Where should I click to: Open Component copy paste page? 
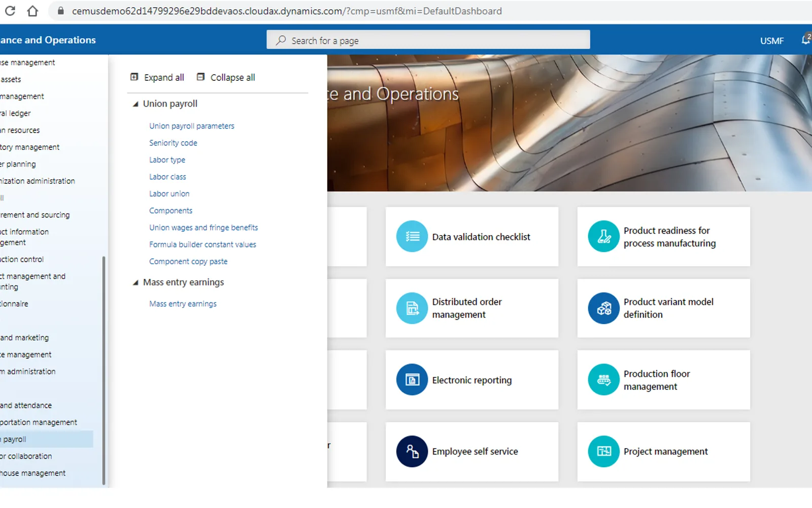188,261
